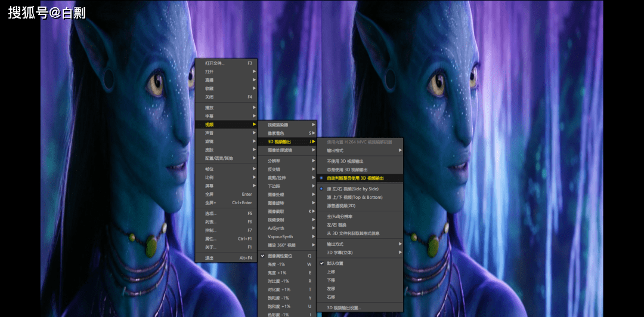The image size is (644, 317).
Task: Click 饱和度 +1% entry
Action: point(287,306)
